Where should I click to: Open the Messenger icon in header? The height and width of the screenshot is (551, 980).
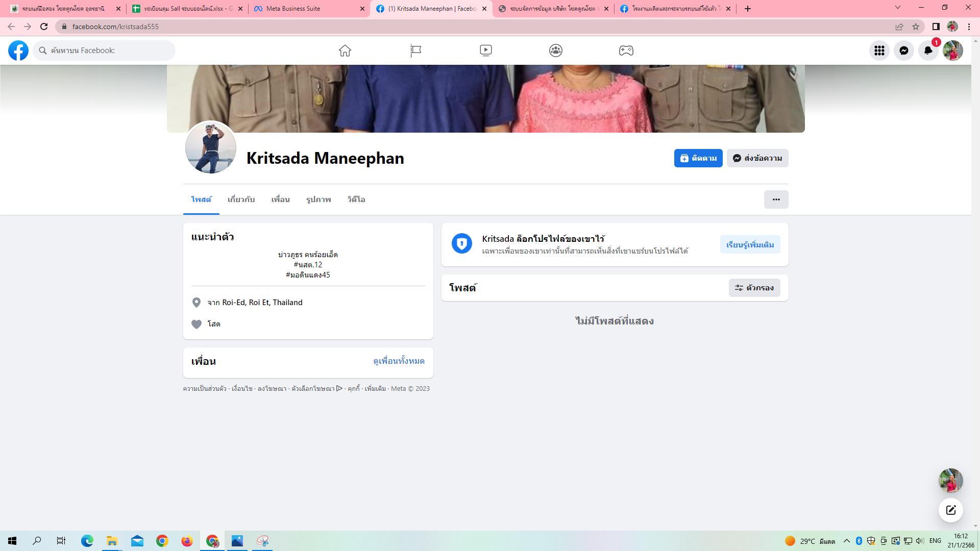coord(903,51)
